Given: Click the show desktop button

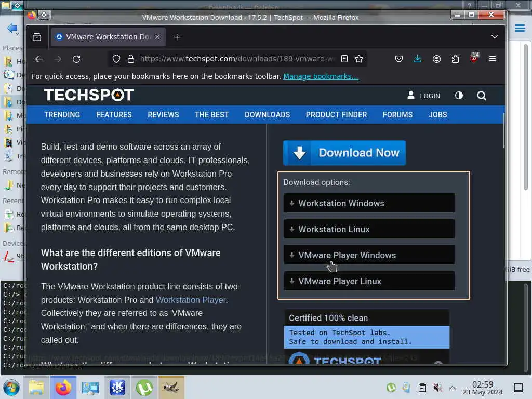Looking at the screenshot, I should click(518, 388).
